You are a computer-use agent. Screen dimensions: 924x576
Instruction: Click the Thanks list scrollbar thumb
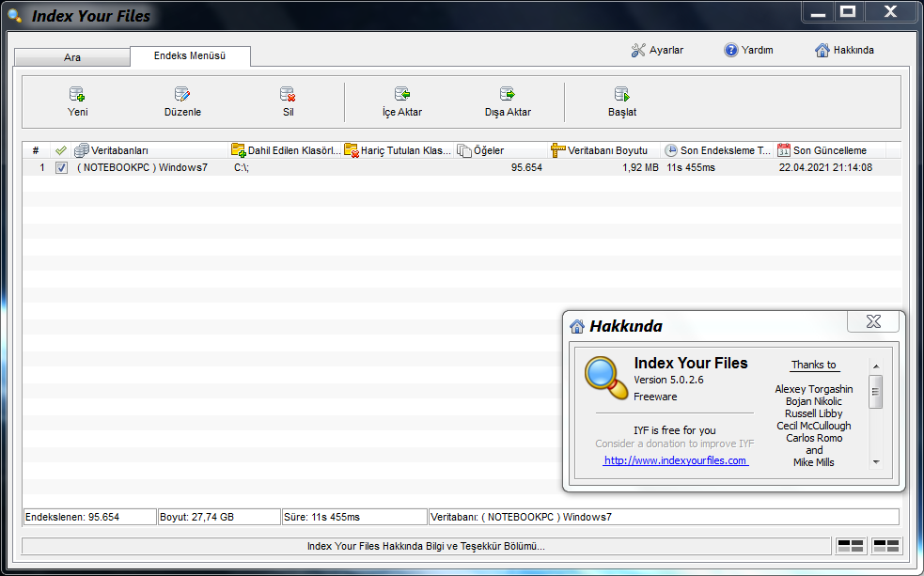876,392
